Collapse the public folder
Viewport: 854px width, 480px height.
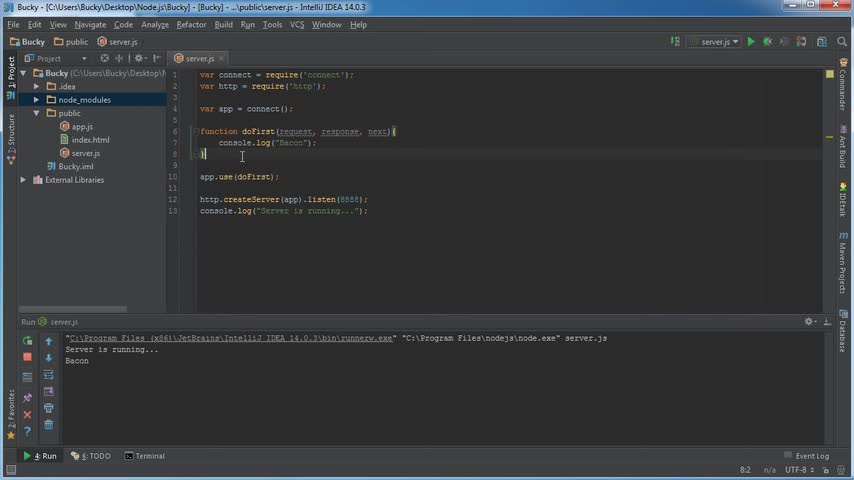36,113
